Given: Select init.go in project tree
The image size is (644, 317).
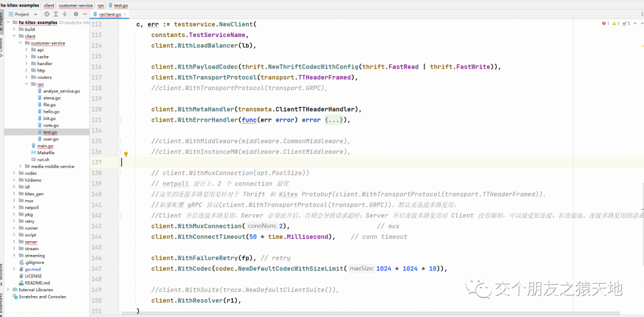Looking at the screenshot, I should pos(49,118).
